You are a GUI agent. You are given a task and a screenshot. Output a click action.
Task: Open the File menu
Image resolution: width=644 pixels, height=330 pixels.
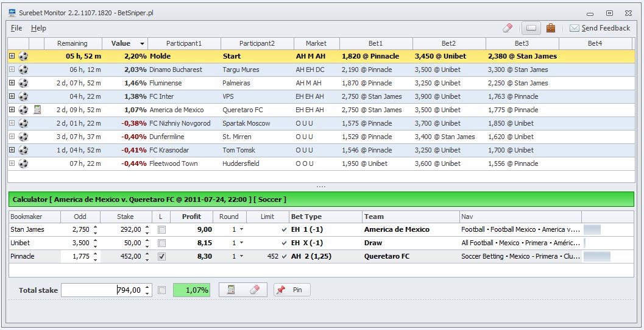pyautogui.click(x=16, y=28)
